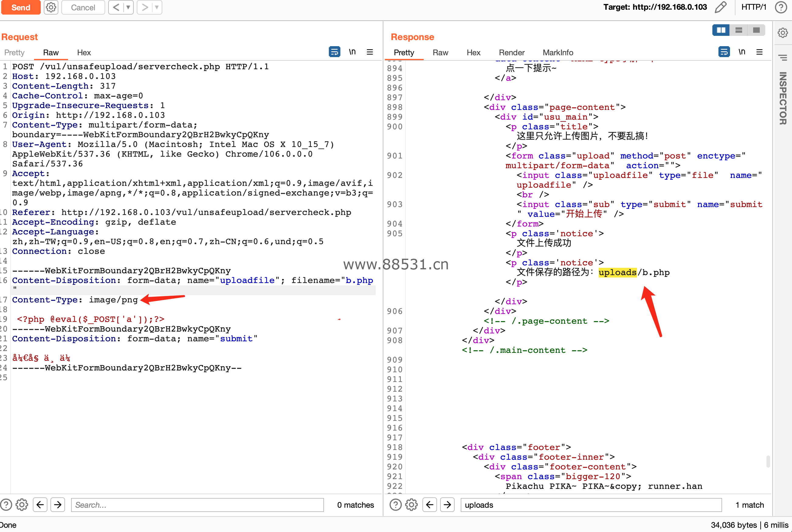Click '0 matches' count in Request search
Screen dimensions: 792x532
coord(356,505)
